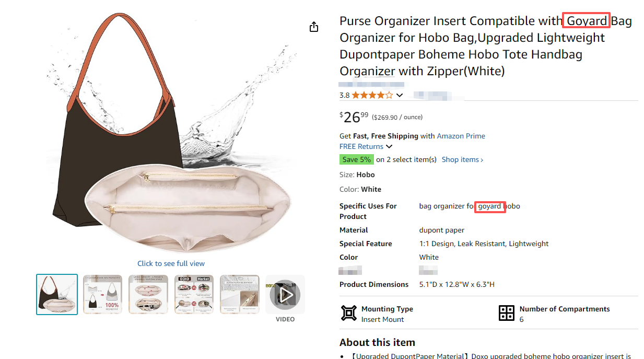
Task: Click the $26.99 price
Action: tap(354, 117)
